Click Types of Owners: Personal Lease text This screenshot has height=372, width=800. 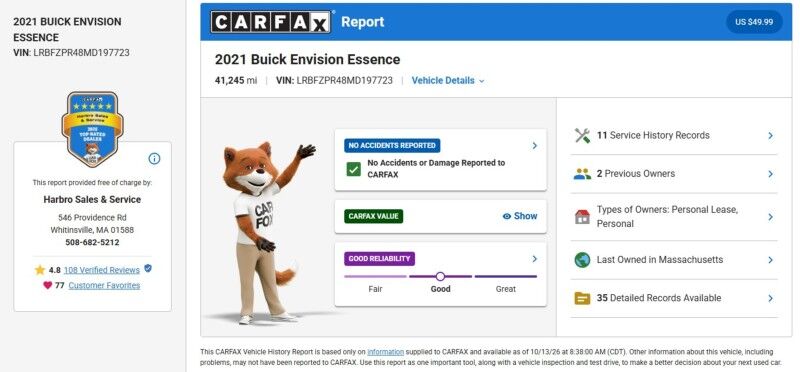(667, 216)
